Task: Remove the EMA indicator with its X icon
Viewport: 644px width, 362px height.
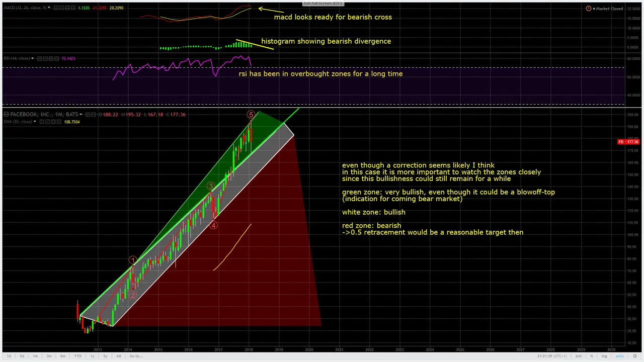Action: 58,122
